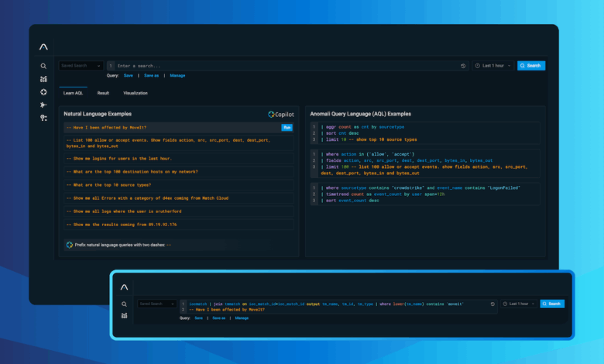Click the blue Search button in main window
The width and height of the screenshot is (604, 364).
[x=531, y=66]
